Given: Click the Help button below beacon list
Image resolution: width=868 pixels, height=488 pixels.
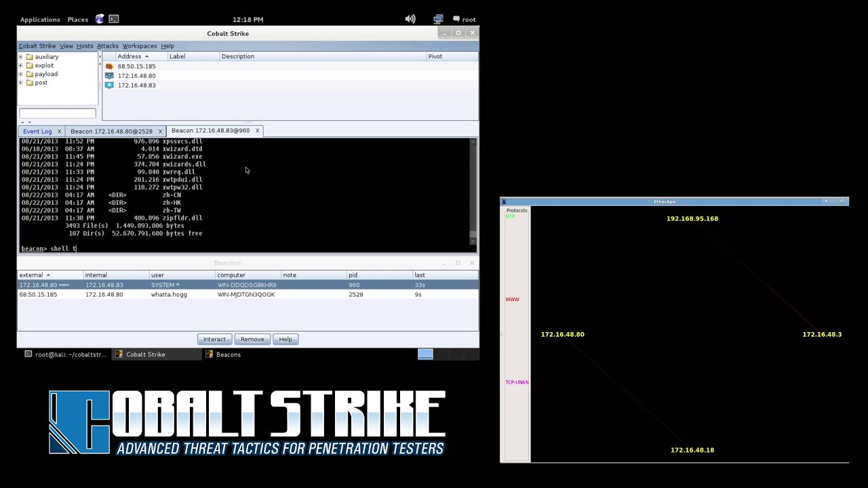Looking at the screenshot, I should pos(285,339).
